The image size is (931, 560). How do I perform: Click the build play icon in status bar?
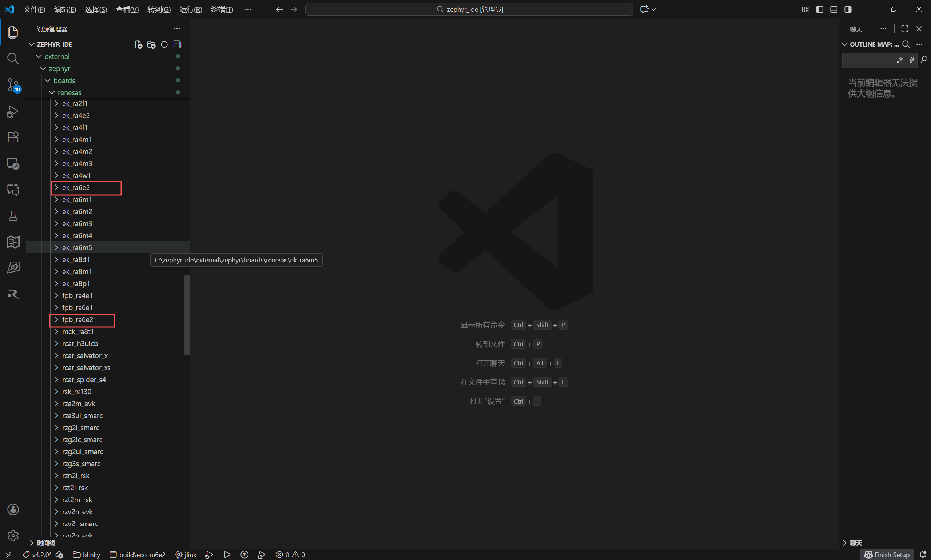coord(227,554)
